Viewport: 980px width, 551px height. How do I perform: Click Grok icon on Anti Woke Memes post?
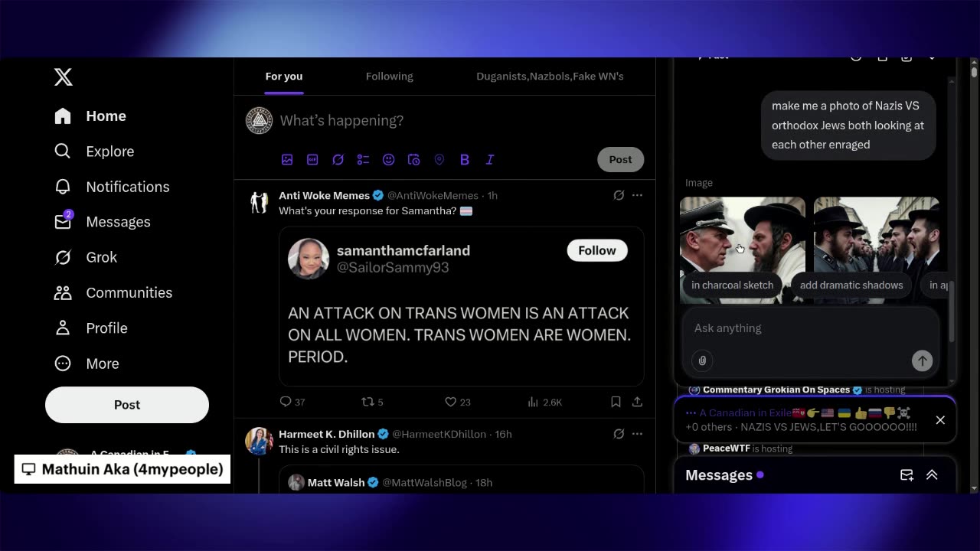pyautogui.click(x=619, y=195)
